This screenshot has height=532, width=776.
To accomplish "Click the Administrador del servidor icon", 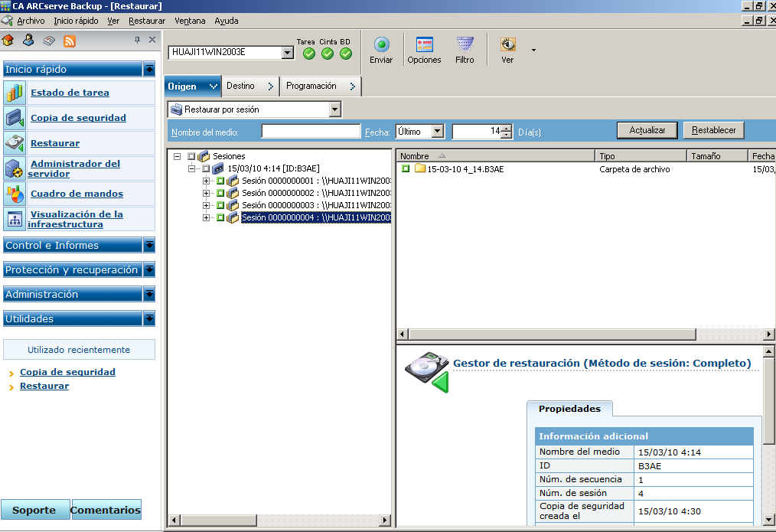I will tap(15, 168).
